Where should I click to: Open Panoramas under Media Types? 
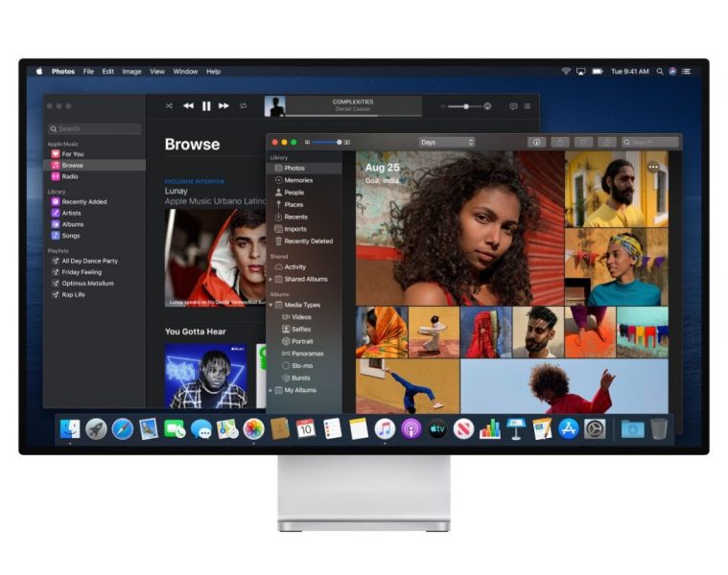coord(305,354)
